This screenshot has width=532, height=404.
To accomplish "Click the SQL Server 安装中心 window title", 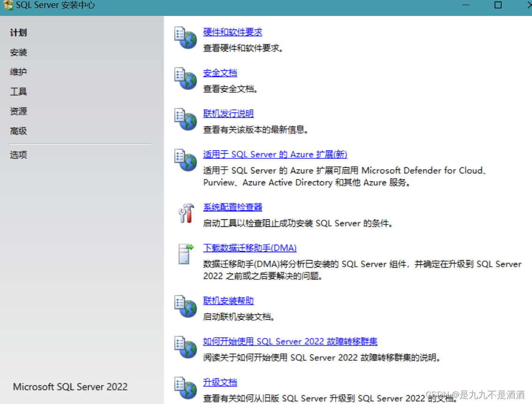I will pos(56,5).
